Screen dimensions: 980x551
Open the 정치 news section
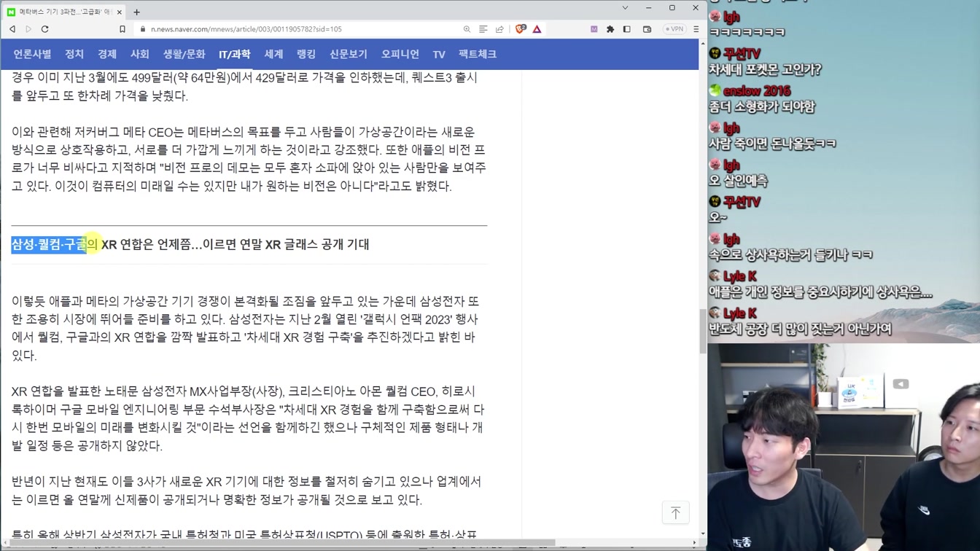point(74,54)
